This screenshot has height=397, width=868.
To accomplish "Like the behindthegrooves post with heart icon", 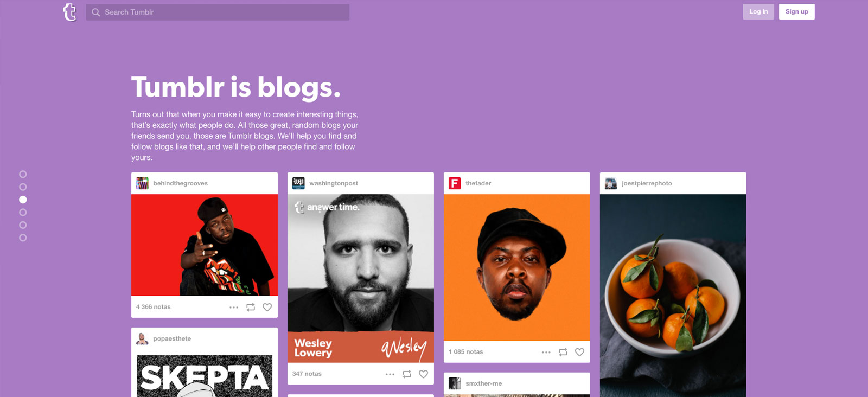I will (x=267, y=307).
